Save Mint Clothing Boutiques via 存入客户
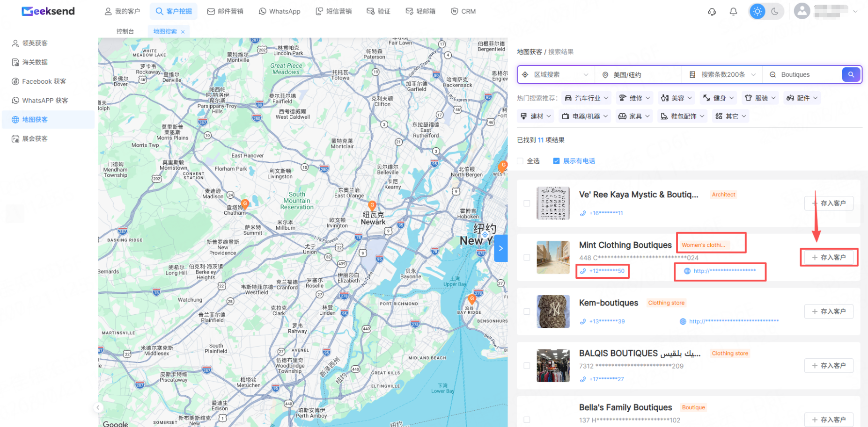The height and width of the screenshot is (427, 868). (x=829, y=258)
